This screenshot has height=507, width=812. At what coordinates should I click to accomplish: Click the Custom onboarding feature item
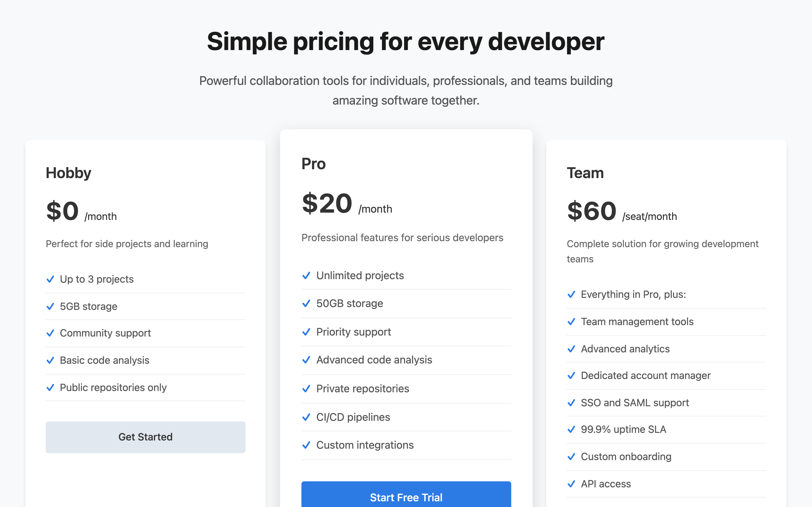666,457
